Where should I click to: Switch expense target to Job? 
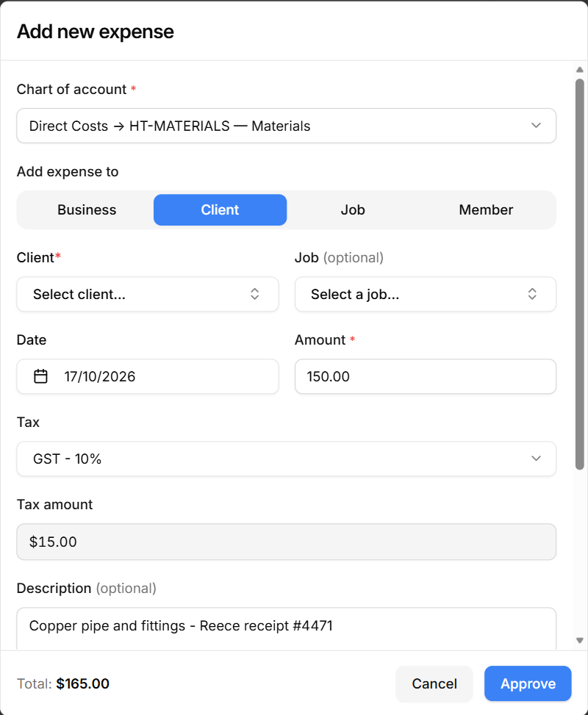(353, 209)
